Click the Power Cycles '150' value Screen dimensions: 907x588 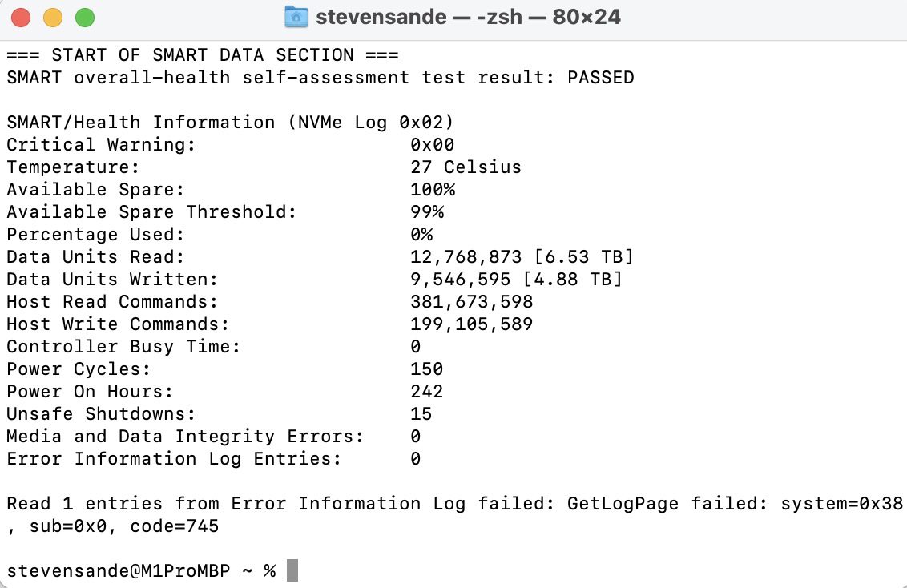427,369
